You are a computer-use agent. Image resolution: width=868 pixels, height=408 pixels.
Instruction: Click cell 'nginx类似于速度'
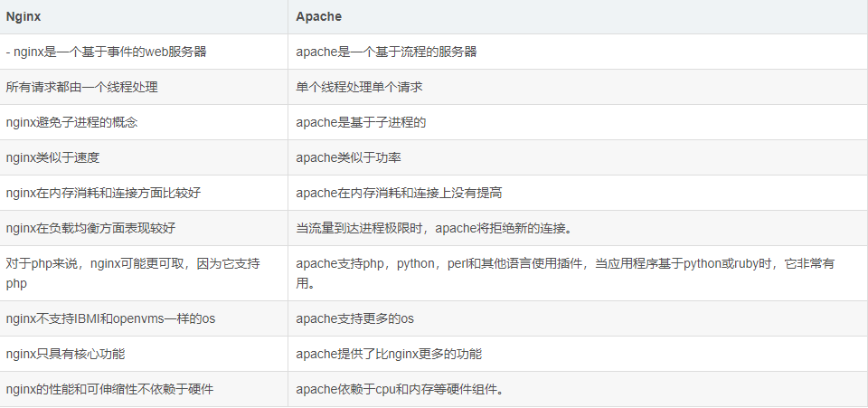(x=144, y=157)
